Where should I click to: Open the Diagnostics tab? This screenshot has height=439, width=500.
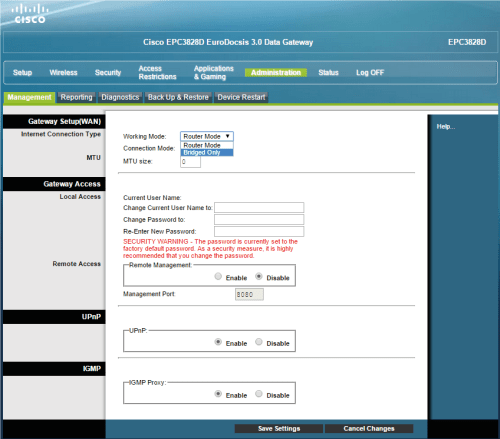[120, 97]
